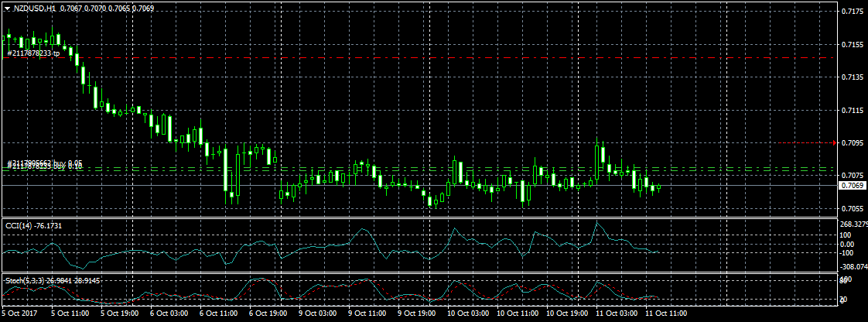The height and width of the screenshot is (322, 868).
Task: Click the 9 Oct 11:00 time label
Action: (x=369, y=314)
